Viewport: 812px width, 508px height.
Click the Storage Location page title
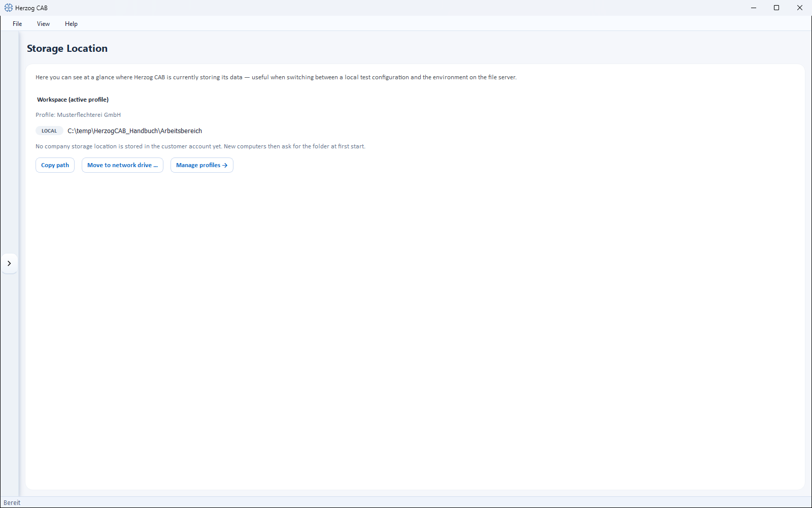pyautogui.click(x=67, y=48)
